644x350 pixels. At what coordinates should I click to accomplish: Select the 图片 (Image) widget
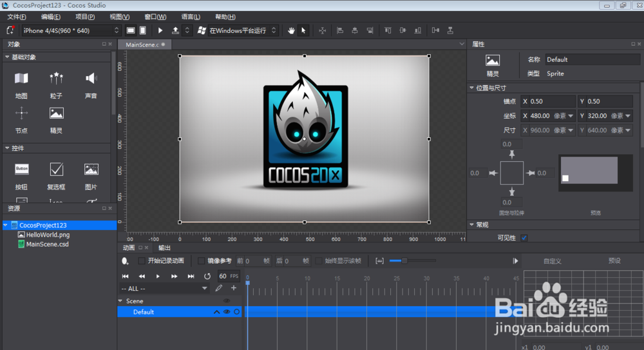(91, 175)
